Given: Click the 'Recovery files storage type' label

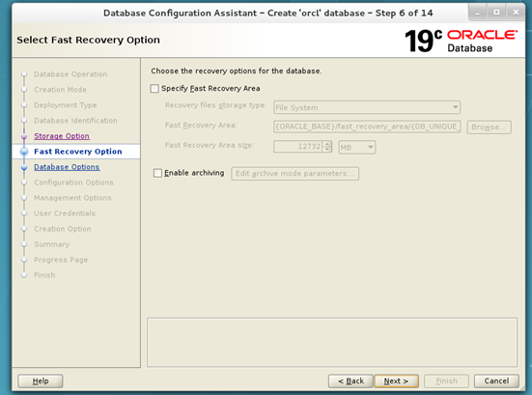Looking at the screenshot, I should point(215,105).
